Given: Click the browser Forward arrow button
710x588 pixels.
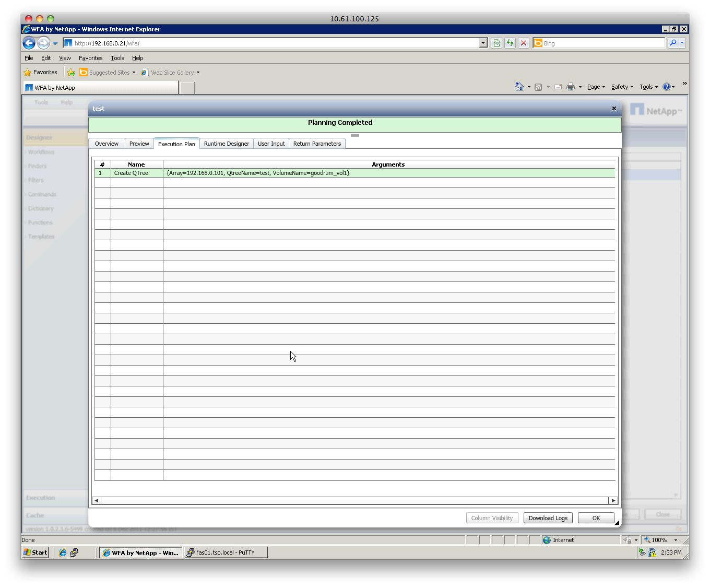Looking at the screenshot, I should tap(43, 43).
